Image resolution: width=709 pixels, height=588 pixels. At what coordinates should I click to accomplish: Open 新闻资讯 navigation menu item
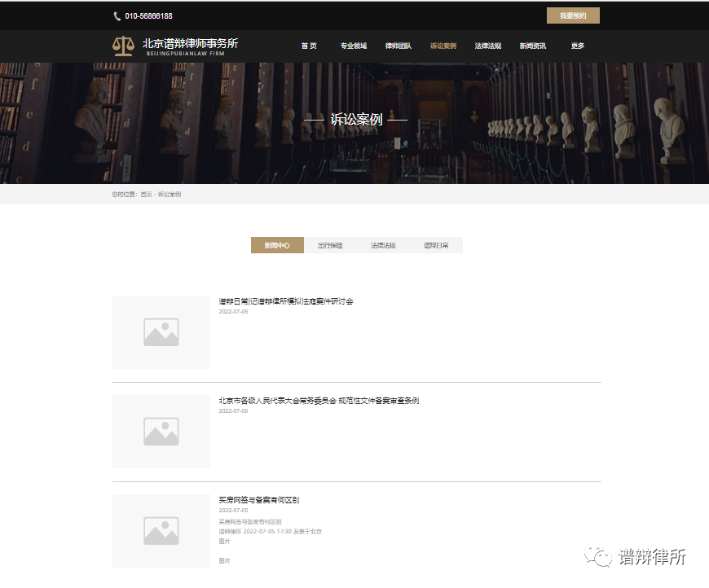click(533, 46)
